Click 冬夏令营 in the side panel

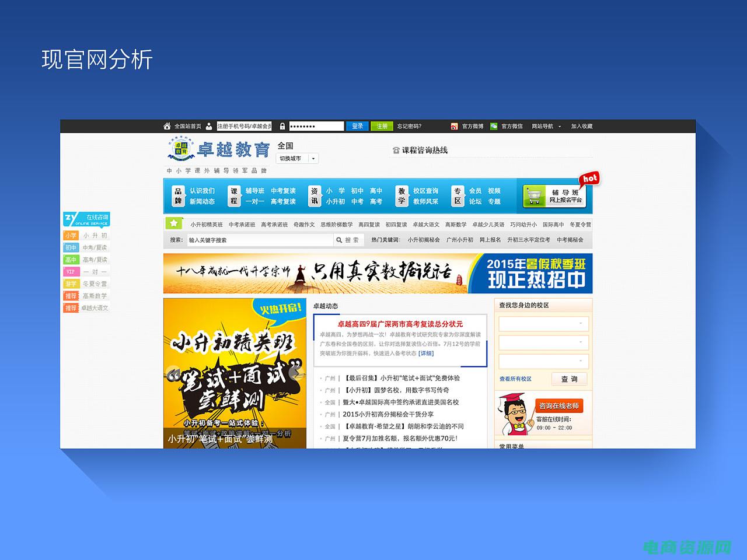click(x=94, y=284)
